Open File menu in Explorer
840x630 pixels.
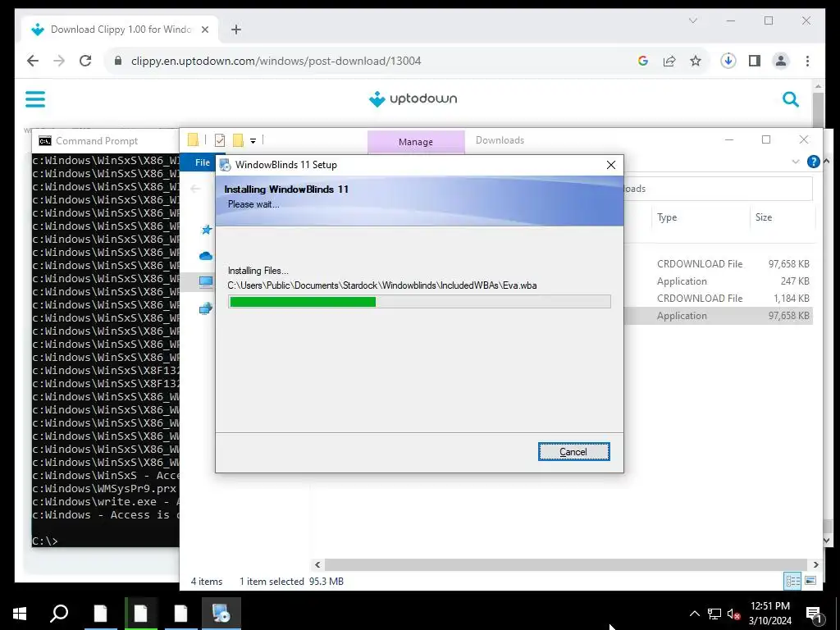(x=202, y=162)
